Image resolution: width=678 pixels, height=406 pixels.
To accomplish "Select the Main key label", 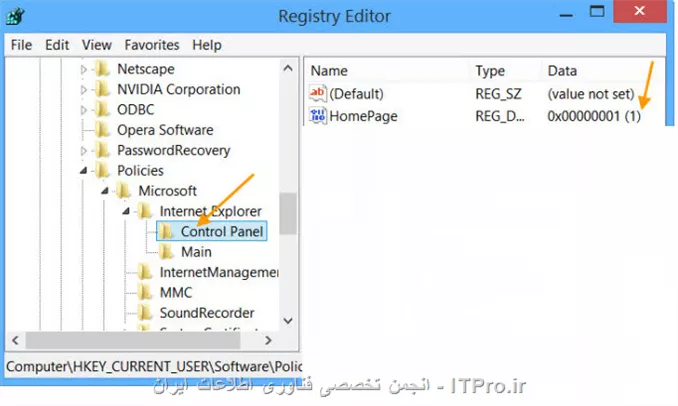I will (196, 252).
